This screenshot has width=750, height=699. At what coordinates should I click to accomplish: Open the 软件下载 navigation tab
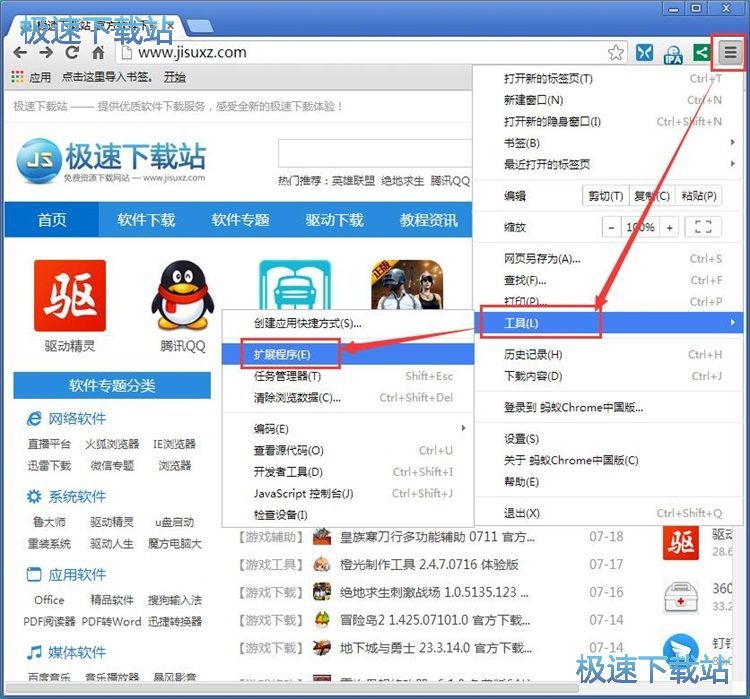[x=146, y=220]
